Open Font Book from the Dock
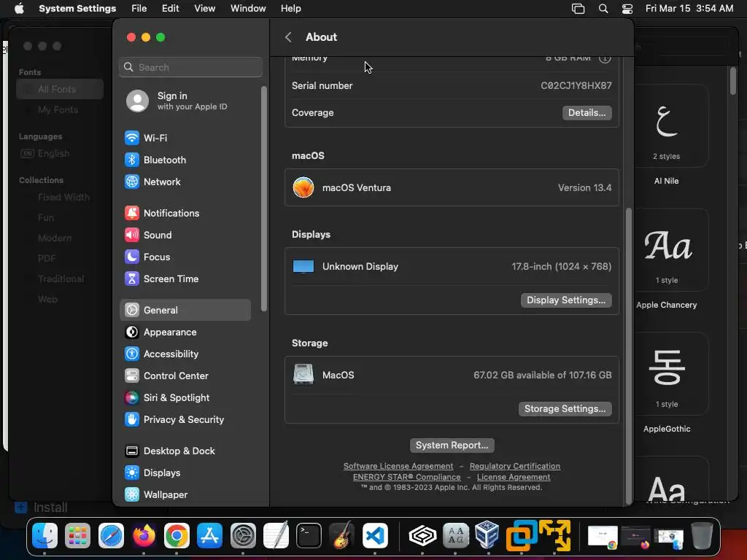747x560 pixels. 455,536
